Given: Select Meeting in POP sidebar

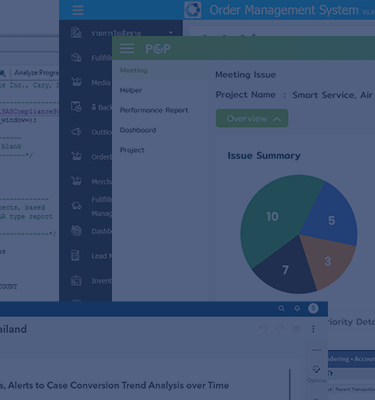Looking at the screenshot, I should (134, 70).
